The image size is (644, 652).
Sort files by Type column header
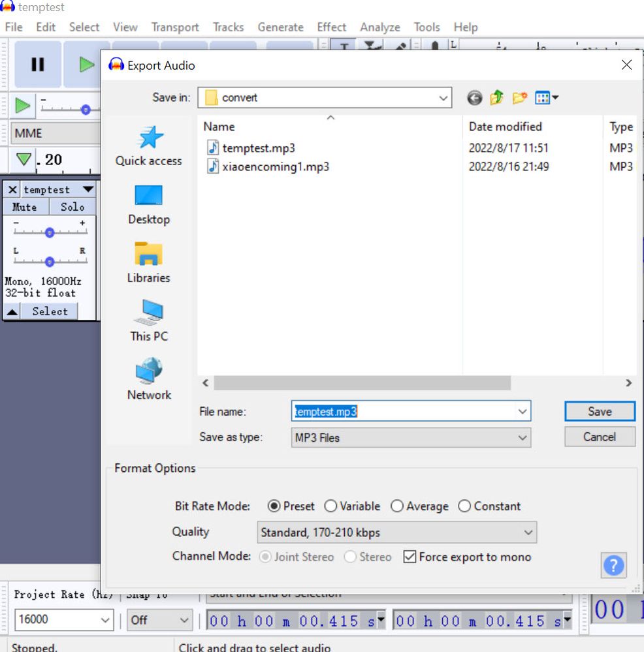[621, 127]
